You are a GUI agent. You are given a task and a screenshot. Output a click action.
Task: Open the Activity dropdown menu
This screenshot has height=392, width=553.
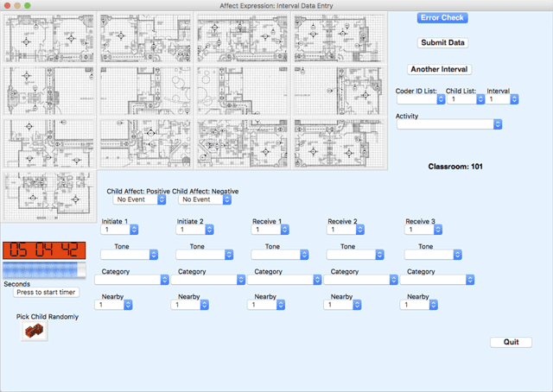(x=448, y=124)
